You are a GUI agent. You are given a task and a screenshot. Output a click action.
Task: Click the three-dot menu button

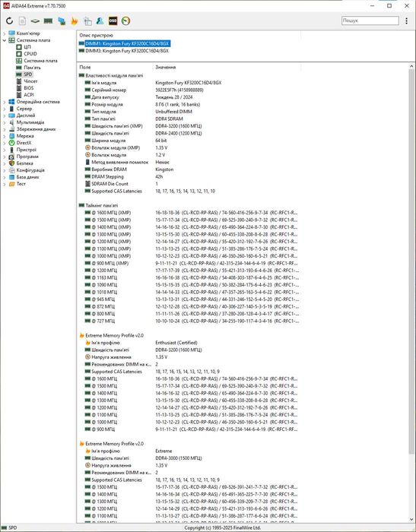(406, 21)
